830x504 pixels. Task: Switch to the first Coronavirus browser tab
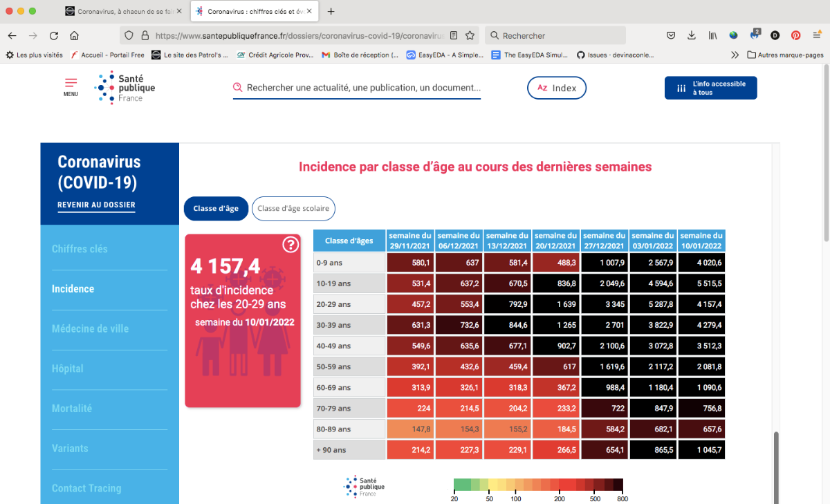click(x=121, y=12)
